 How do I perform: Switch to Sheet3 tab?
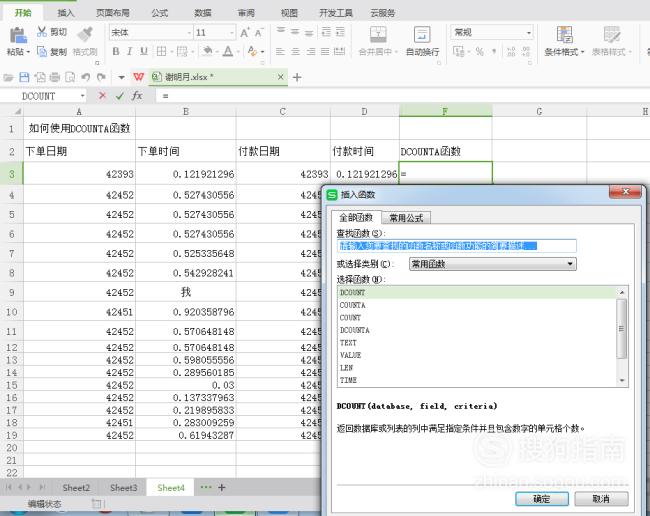124,488
